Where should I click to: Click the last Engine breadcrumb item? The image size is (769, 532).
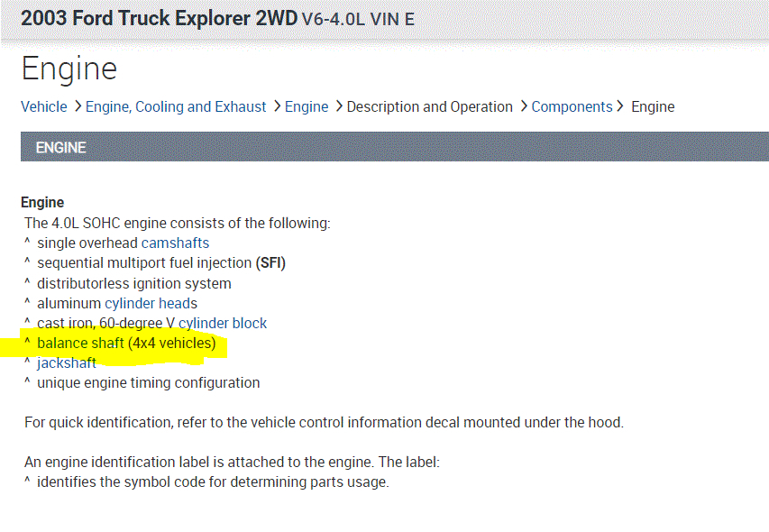653,106
